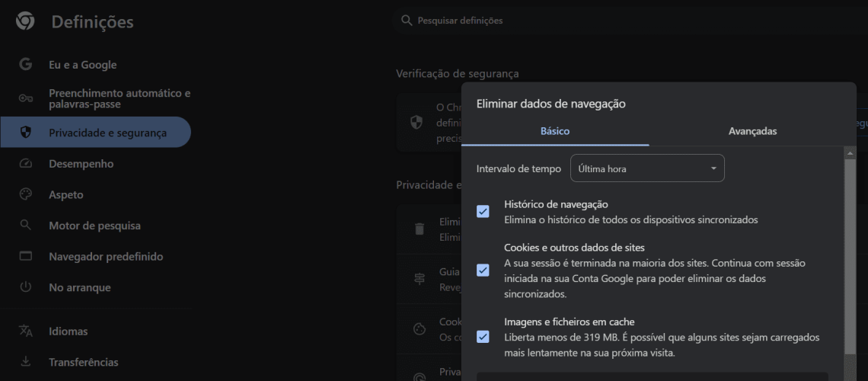Image resolution: width=868 pixels, height=381 pixels.
Task: Click the Intervalo de tempo label
Action: tap(519, 169)
